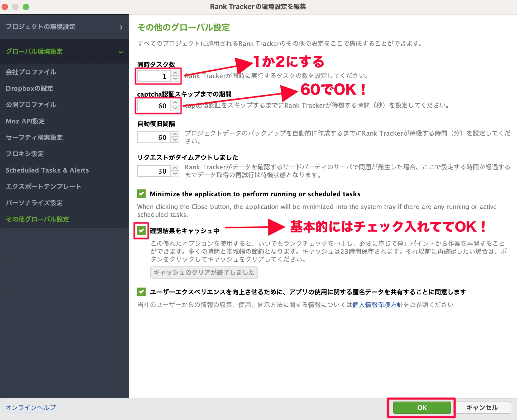Click the 同時タスク数 number field

[x=154, y=76]
